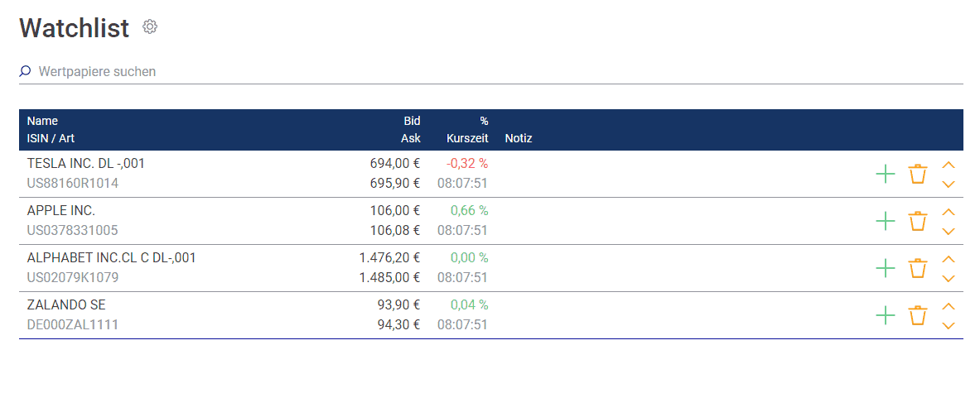Open TESLA INC. DL -,001 entry
Image resolution: width=980 pixels, height=393 pixels.
[x=86, y=164]
